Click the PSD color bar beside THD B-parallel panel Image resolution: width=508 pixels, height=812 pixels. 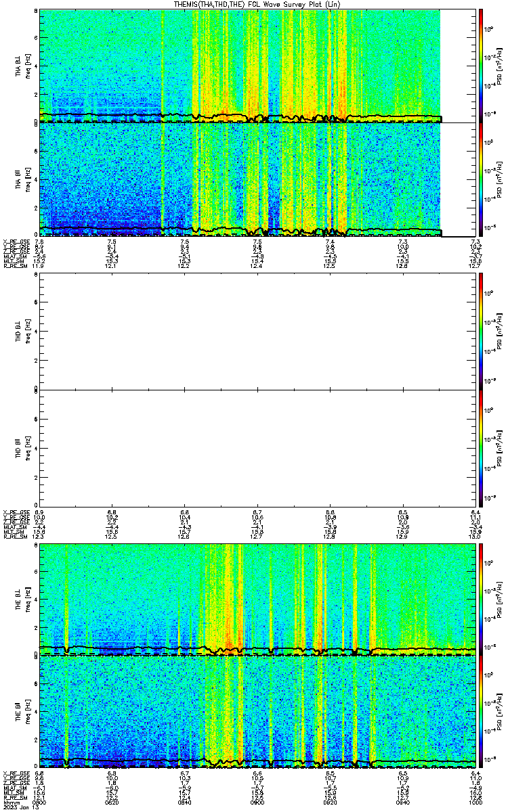coord(480,447)
